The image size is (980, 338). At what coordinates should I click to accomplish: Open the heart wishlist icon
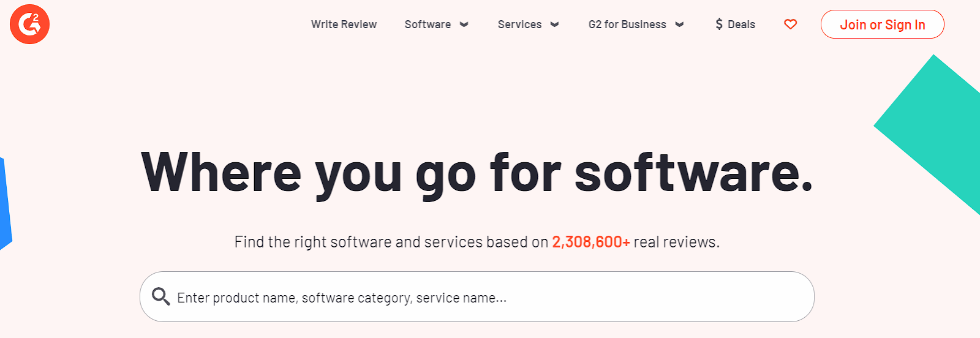(x=791, y=24)
